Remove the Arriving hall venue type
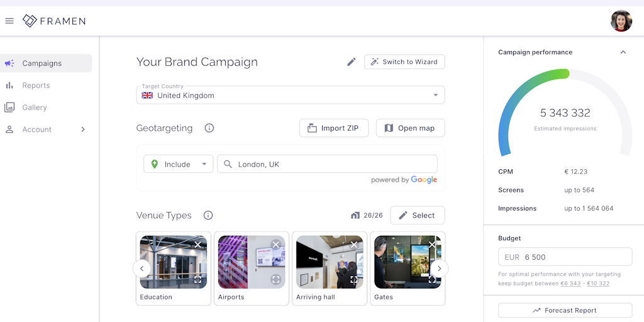The width and height of the screenshot is (644, 322). tap(353, 245)
